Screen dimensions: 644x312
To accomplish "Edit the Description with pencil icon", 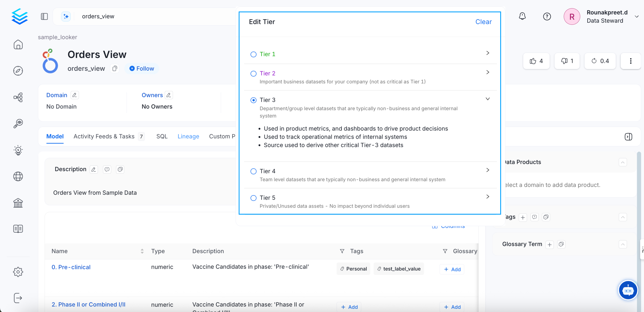I will click(93, 169).
